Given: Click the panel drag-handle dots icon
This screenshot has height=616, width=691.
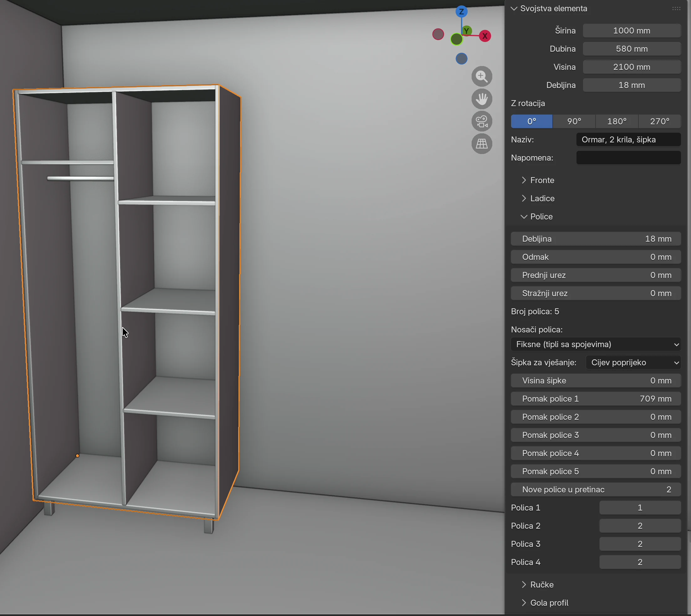Looking at the screenshot, I should [x=676, y=8].
